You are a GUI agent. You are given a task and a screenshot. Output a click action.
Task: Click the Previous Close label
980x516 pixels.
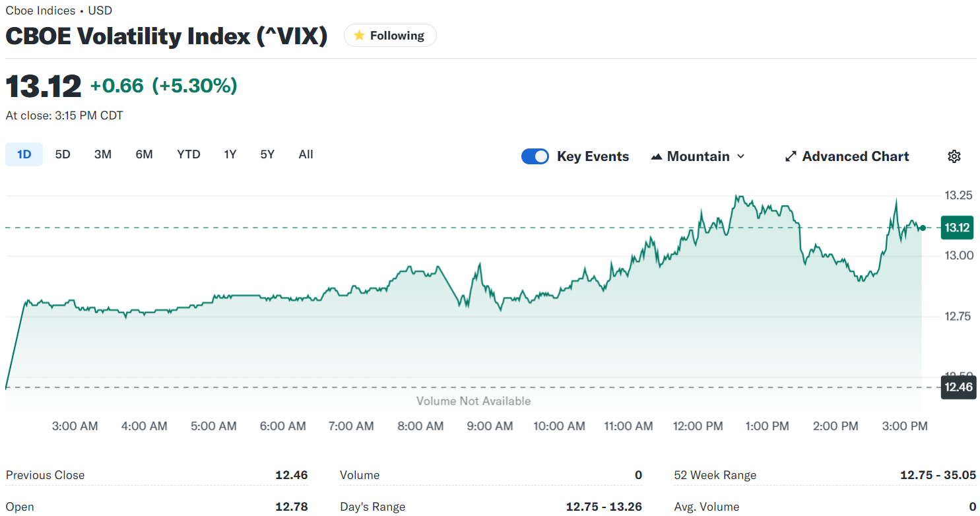pyautogui.click(x=46, y=475)
